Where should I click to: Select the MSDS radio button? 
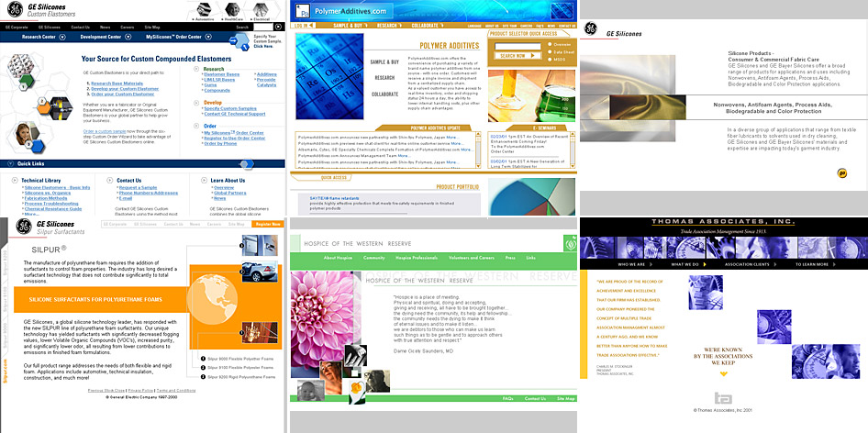pyautogui.click(x=548, y=59)
